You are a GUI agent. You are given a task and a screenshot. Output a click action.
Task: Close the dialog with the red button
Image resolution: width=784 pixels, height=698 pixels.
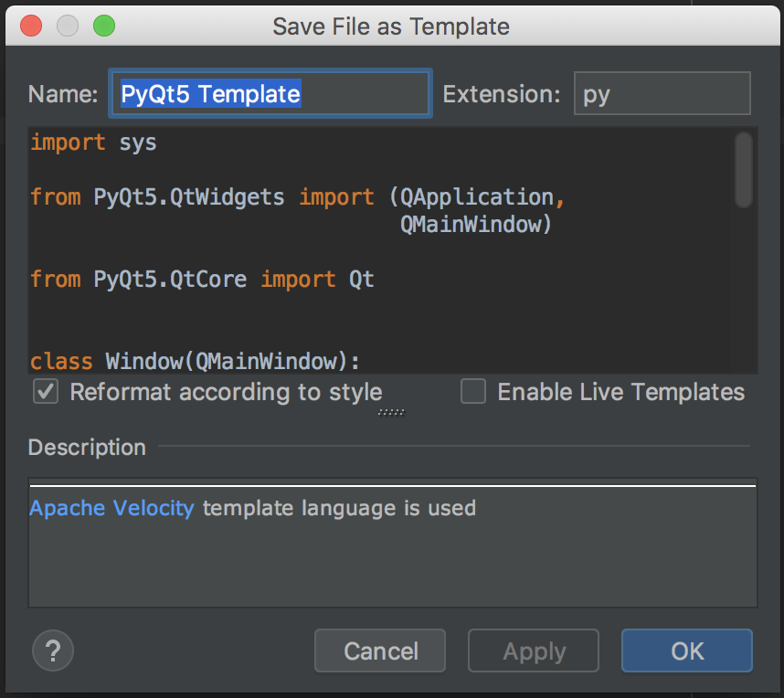tap(31, 26)
